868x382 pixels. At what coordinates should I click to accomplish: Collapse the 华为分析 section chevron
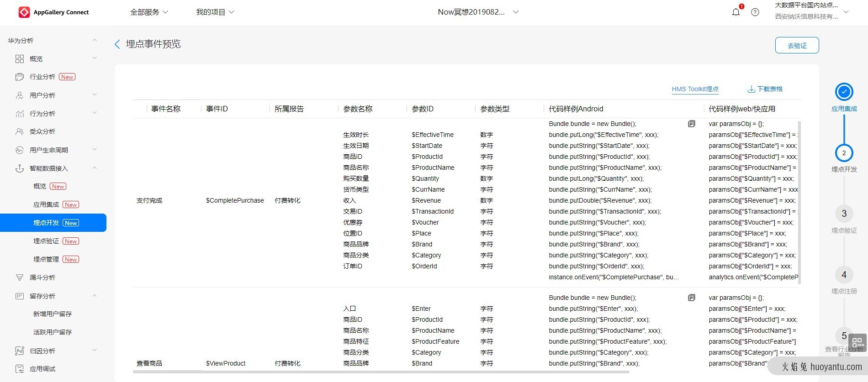coord(95,40)
